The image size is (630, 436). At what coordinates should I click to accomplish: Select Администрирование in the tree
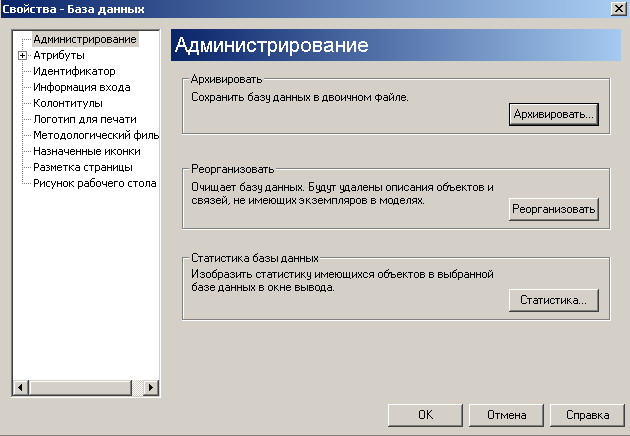click(85, 39)
